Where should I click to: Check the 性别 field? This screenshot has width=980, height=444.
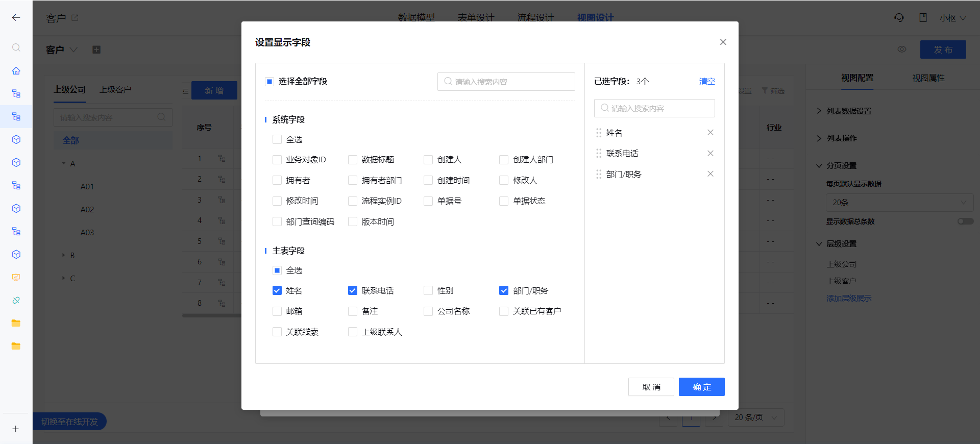pyautogui.click(x=428, y=290)
